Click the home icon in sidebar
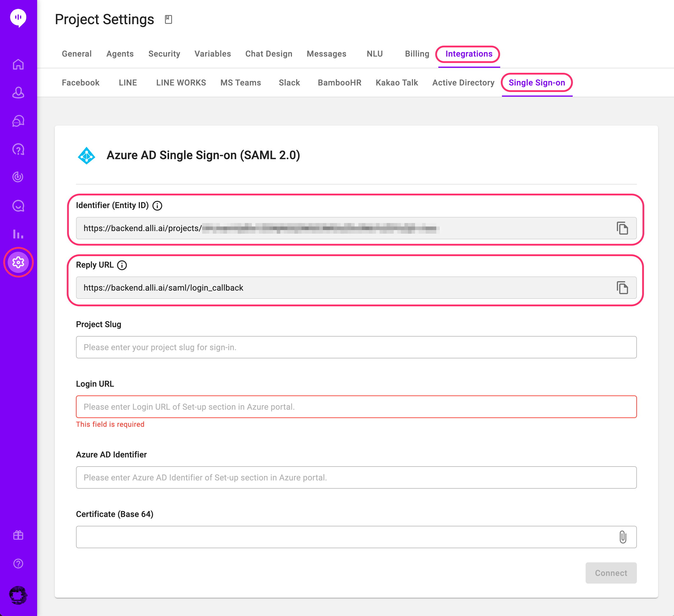Screen dimensions: 674x616 click(x=18, y=64)
